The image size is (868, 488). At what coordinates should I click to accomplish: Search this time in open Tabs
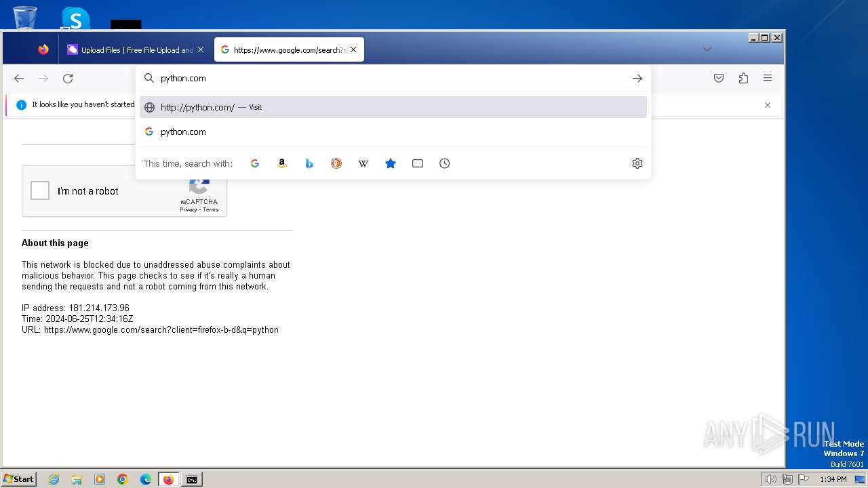point(418,163)
